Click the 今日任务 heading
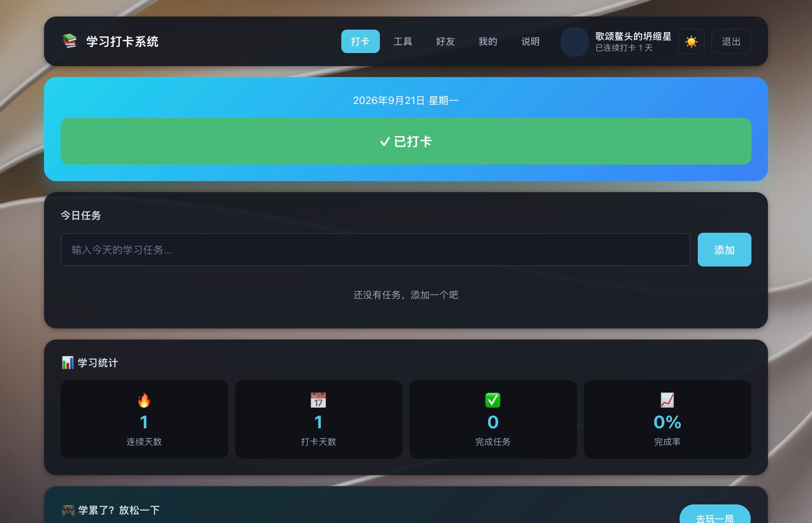Viewport: 812px width, 523px height. 81,216
